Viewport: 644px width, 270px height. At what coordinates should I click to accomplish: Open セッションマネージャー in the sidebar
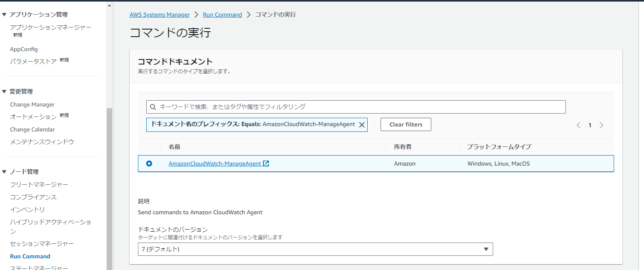[x=42, y=243]
